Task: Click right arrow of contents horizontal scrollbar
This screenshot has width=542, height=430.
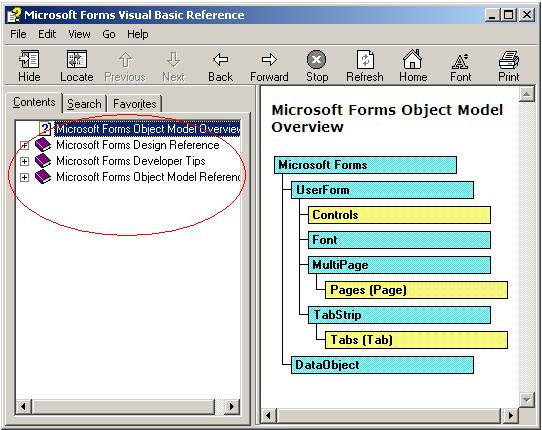Action: [231, 406]
